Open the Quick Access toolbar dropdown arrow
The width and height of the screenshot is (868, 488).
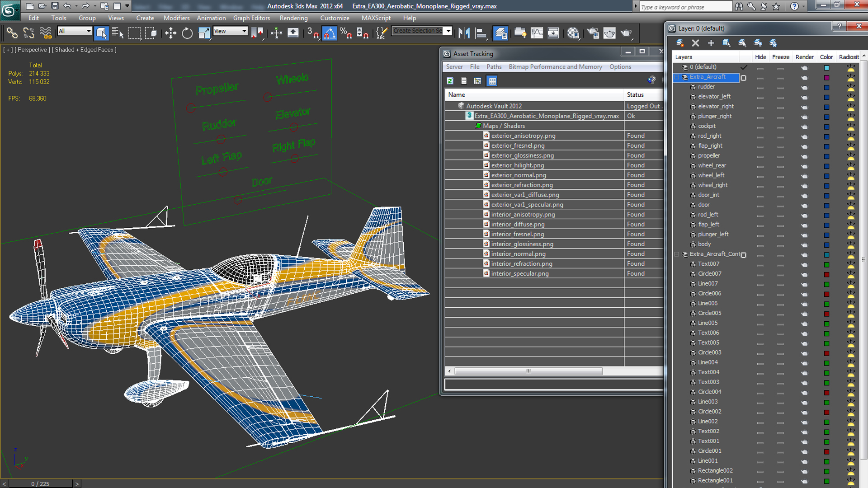point(127,6)
